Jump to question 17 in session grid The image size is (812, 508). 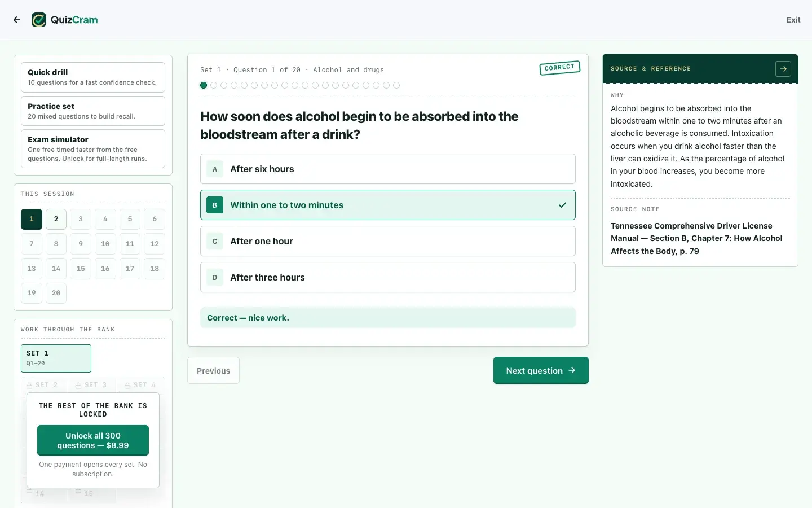[x=130, y=269]
